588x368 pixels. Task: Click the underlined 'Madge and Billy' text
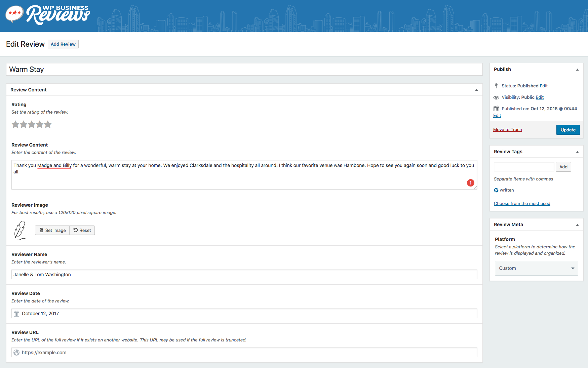[x=54, y=165]
